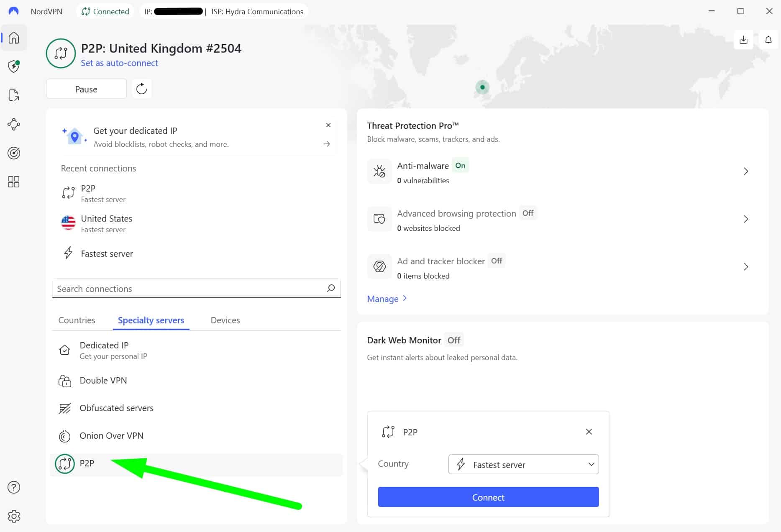Open the apps grid icon in sidebar
The width and height of the screenshot is (781, 532).
[14, 182]
